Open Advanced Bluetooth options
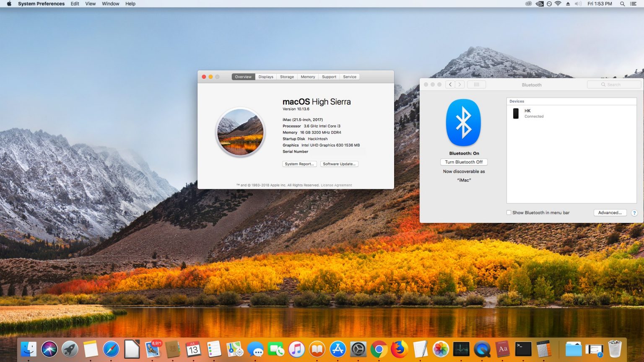 [x=610, y=213]
